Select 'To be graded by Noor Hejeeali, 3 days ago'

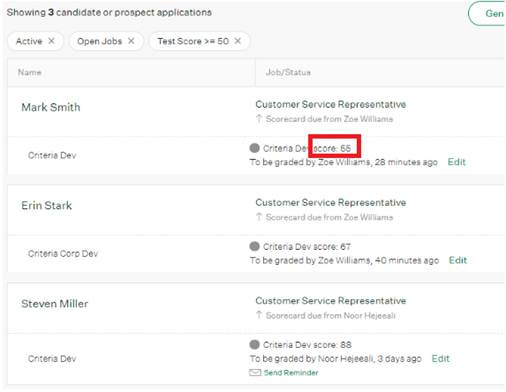pyautogui.click(x=336, y=359)
